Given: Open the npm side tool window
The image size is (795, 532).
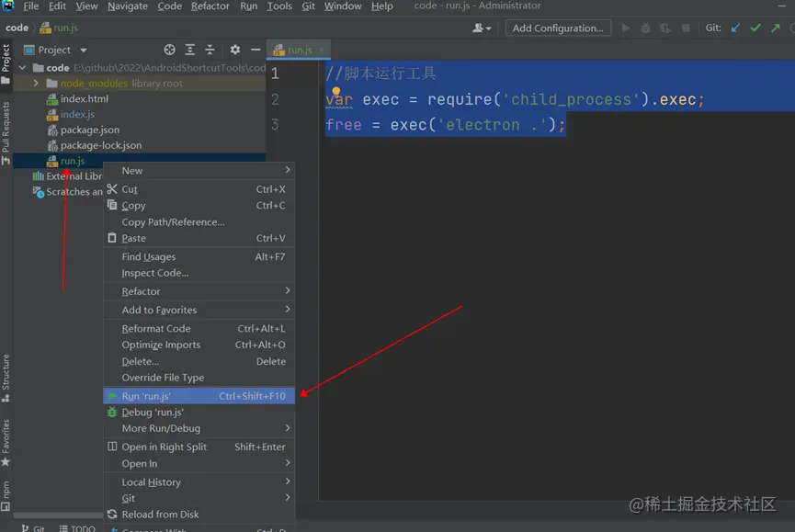Looking at the screenshot, I should [x=6, y=495].
